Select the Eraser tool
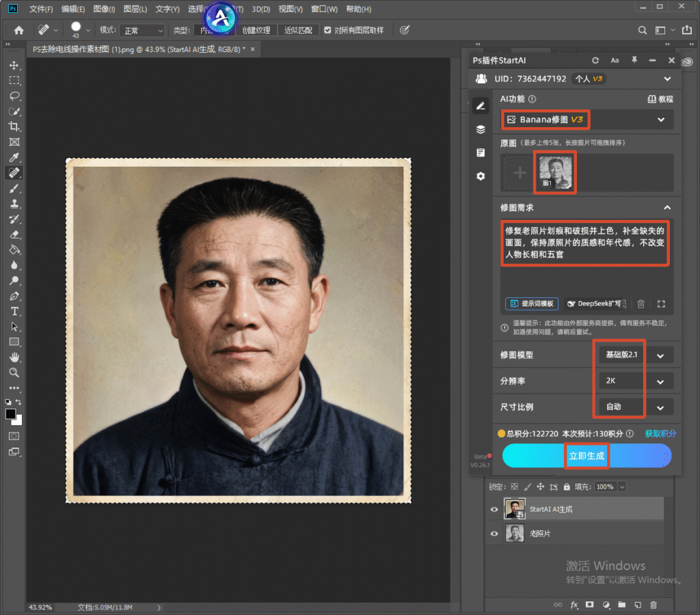 pos(14,235)
